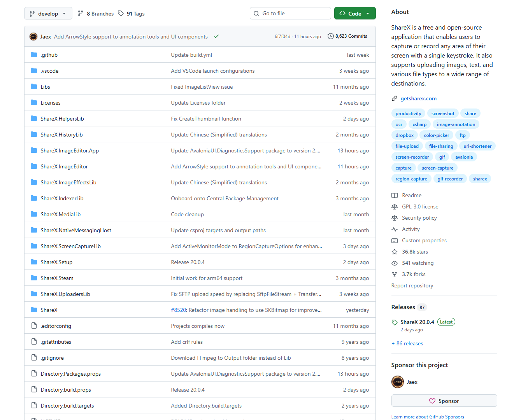The height and width of the screenshot is (420, 514).
Task: Click the screenshot topic tag
Action: tap(443, 114)
